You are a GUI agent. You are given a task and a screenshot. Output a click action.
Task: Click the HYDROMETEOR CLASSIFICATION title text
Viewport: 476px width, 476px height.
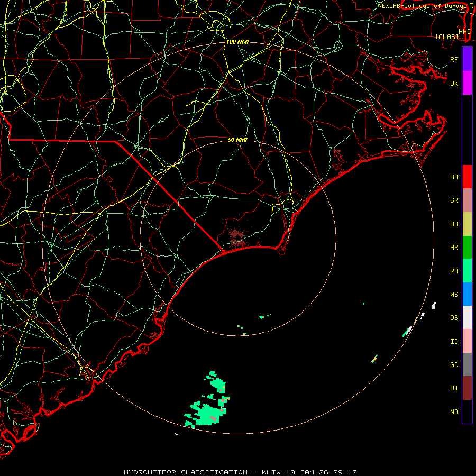pos(186,472)
